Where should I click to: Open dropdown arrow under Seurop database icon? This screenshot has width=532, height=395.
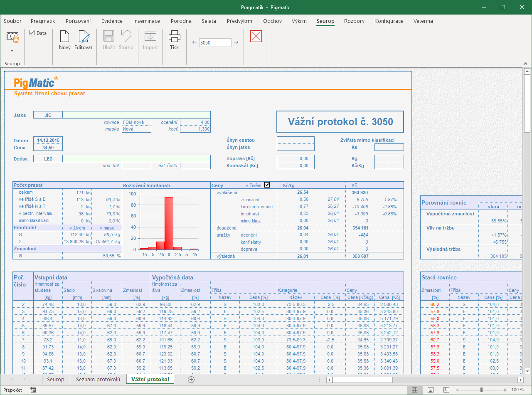12,51
